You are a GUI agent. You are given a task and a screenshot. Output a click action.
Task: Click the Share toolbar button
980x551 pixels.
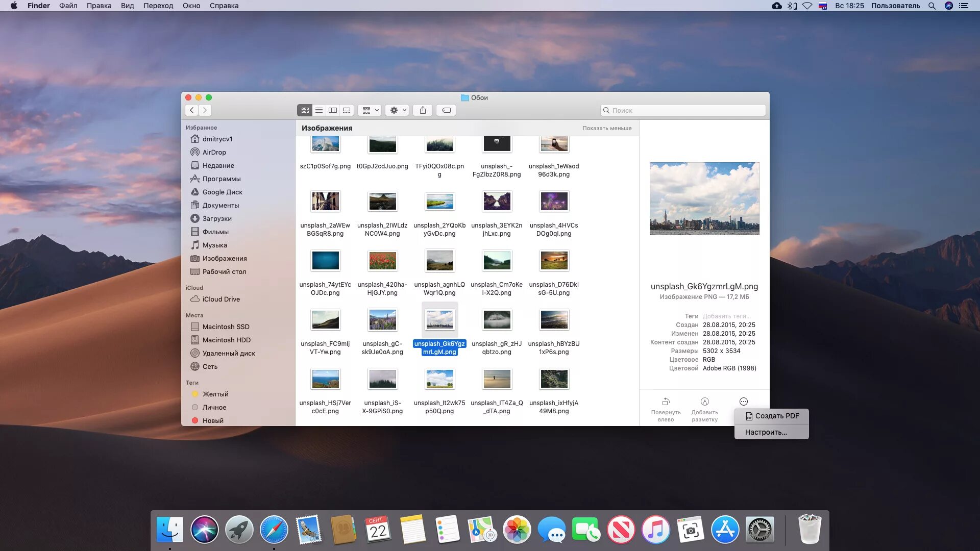(x=423, y=110)
